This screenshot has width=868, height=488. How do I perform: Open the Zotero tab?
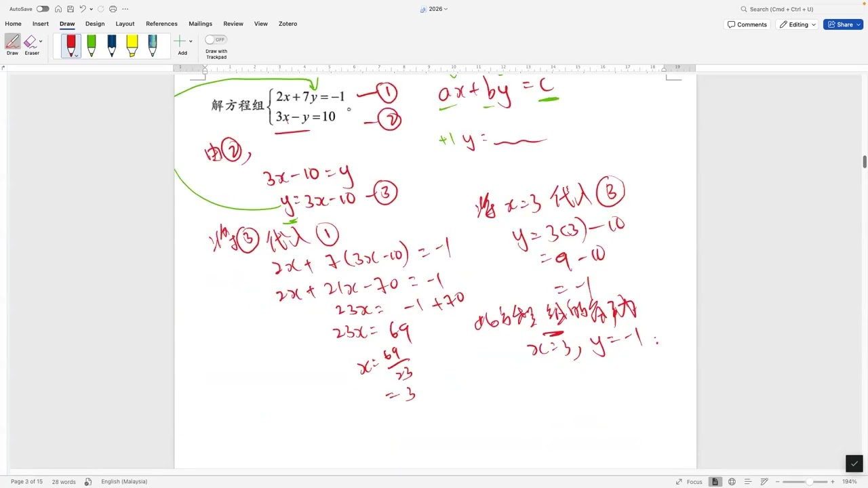click(x=288, y=24)
